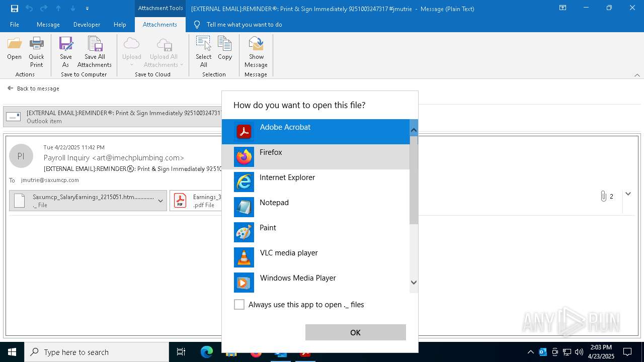Click the taskbar search box

click(x=97, y=352)
